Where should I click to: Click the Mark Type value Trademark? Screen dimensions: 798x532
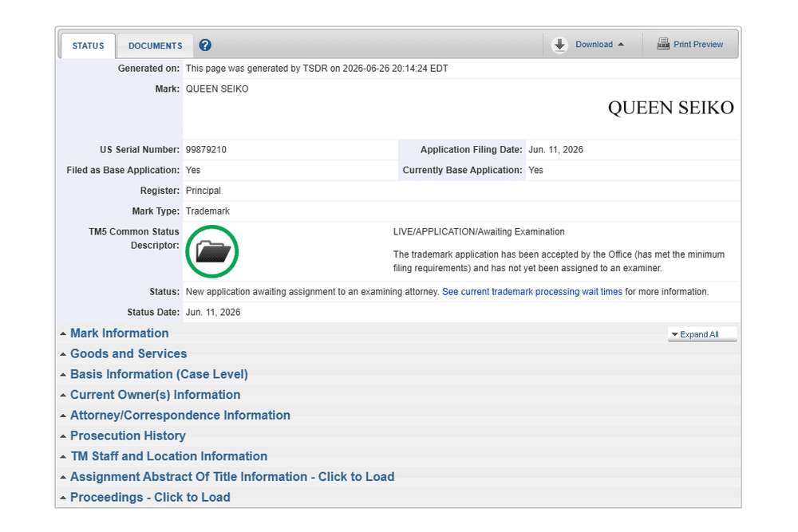pyautogui.click(x=207, y=211)
